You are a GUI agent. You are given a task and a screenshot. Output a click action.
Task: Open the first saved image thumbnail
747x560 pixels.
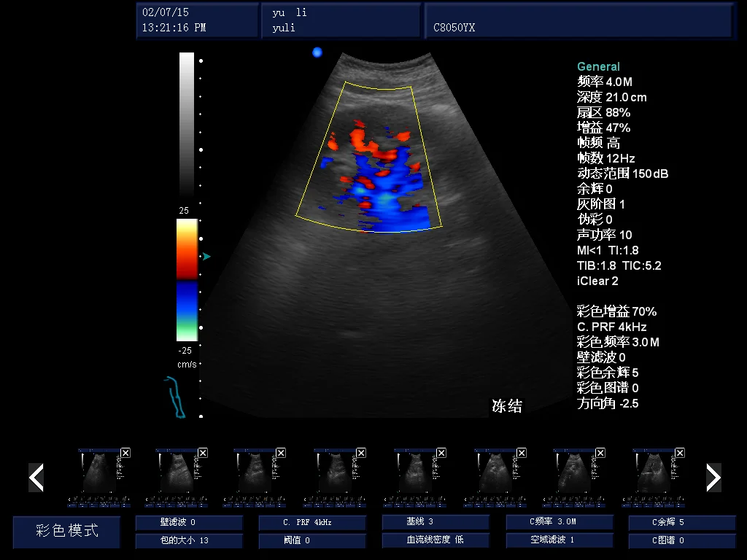(x=99, y=478)
